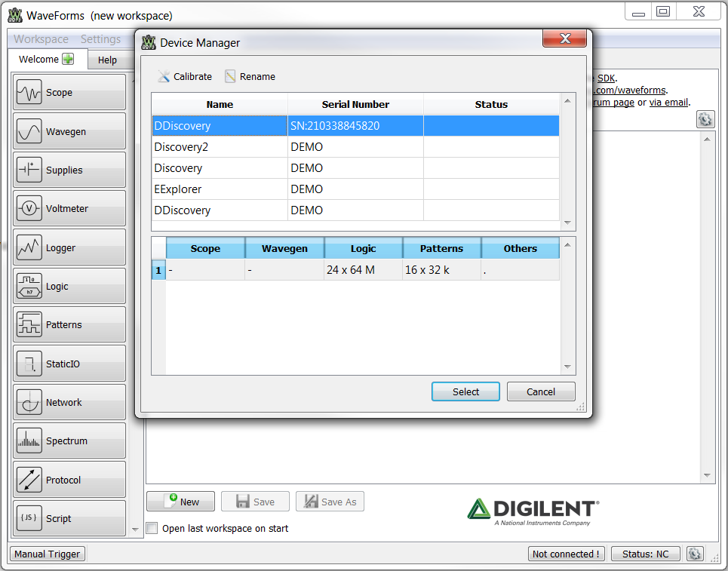Click the Rename device icon
The image size is (728, 571).
(230, 77)
